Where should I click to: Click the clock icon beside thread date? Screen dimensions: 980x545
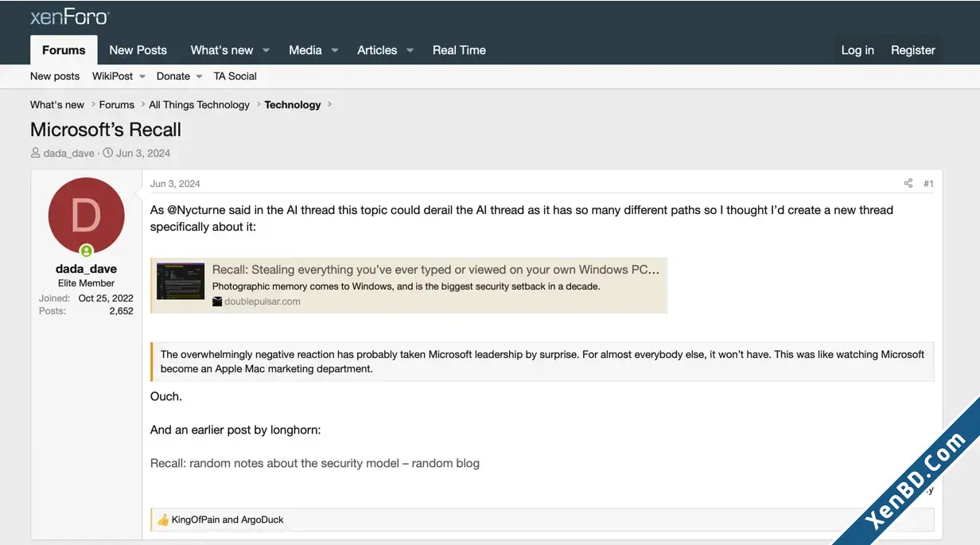(x=108, y=153)
